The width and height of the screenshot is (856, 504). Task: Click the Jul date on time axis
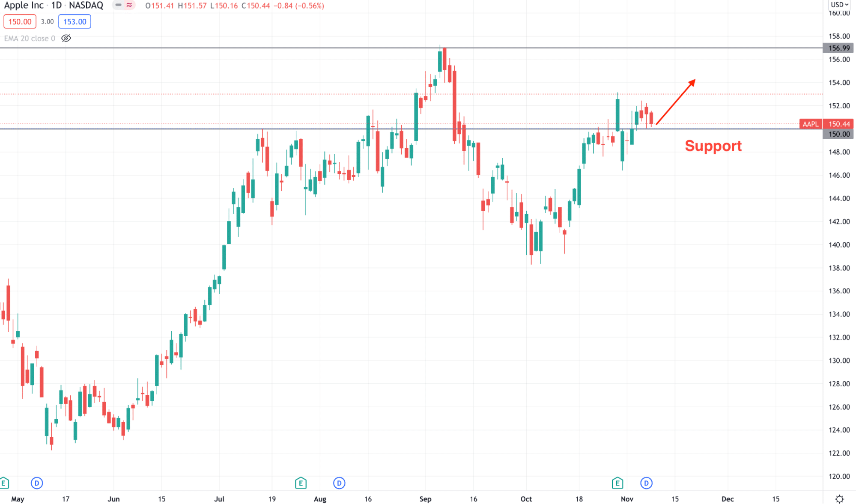(x=219, y=499)
